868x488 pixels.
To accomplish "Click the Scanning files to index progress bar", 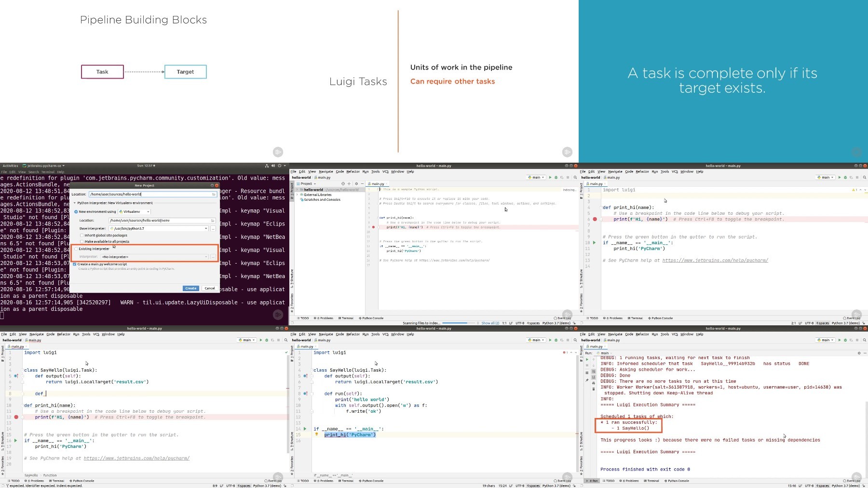I will click(458, 323).
